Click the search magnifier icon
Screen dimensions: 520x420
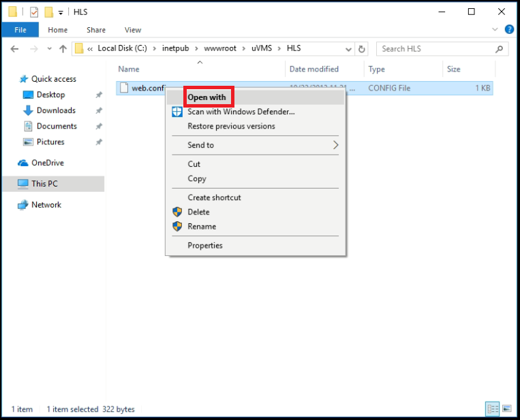[x=500, y=49]
